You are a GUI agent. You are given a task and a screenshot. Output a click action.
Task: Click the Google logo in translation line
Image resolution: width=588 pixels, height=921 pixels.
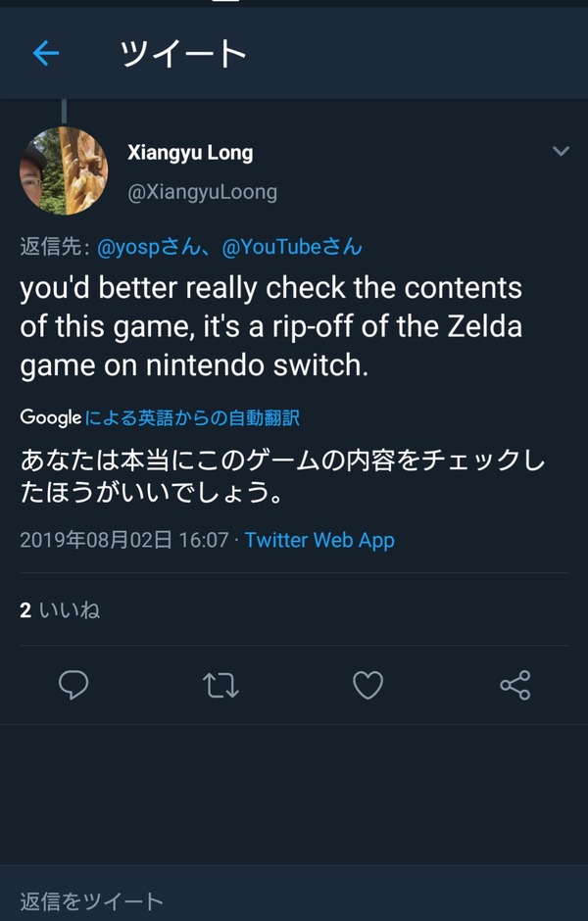point(51,417)
